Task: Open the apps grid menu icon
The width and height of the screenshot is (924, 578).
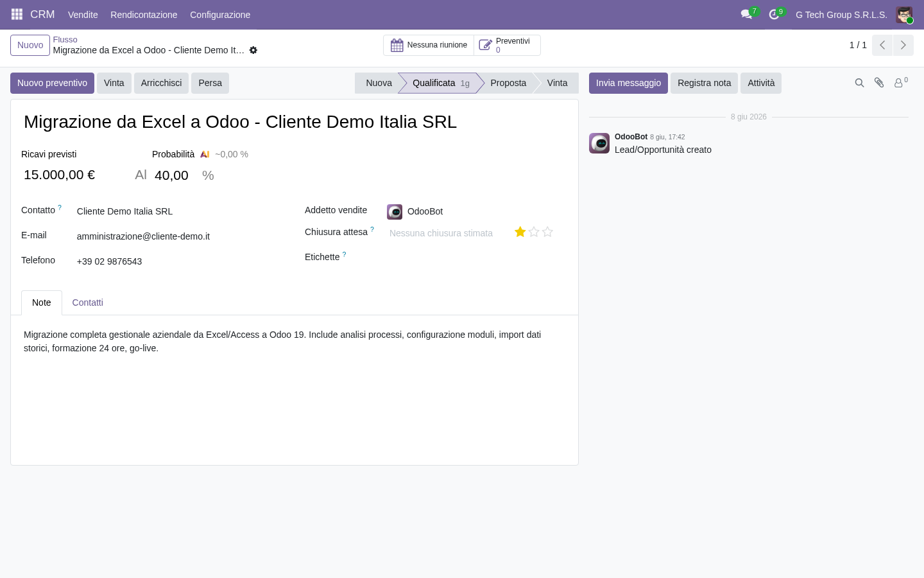Action: tap(17, 14)
